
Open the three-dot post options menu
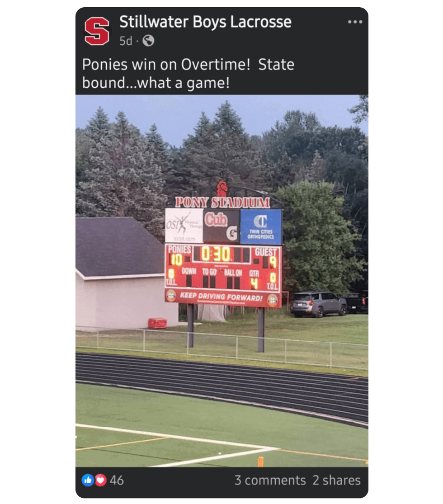pos(355,22)
